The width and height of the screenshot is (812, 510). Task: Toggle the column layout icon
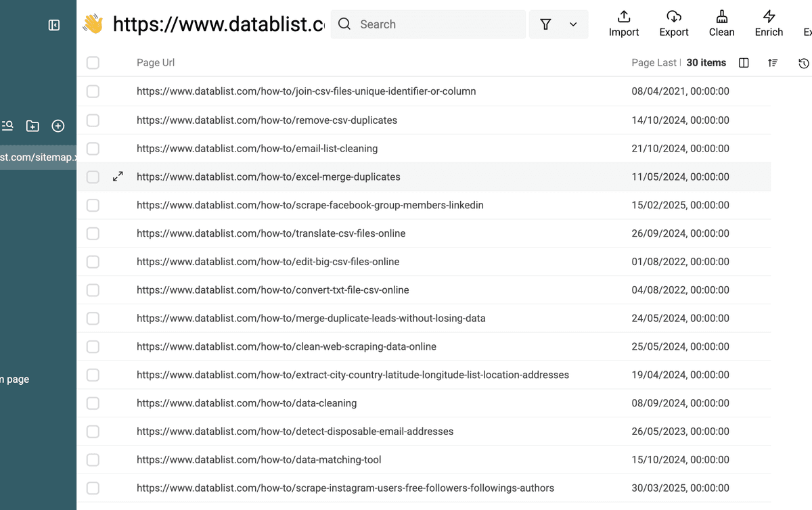pos(744,63)
